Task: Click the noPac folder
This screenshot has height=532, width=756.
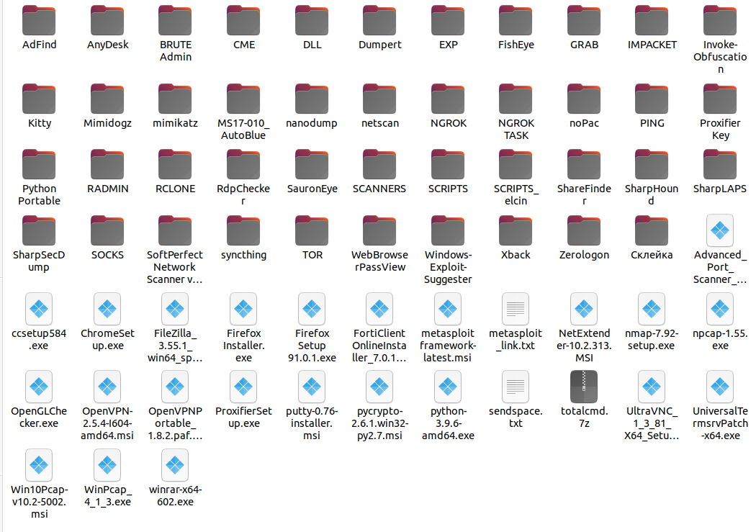Action: [x=584, y=99]
